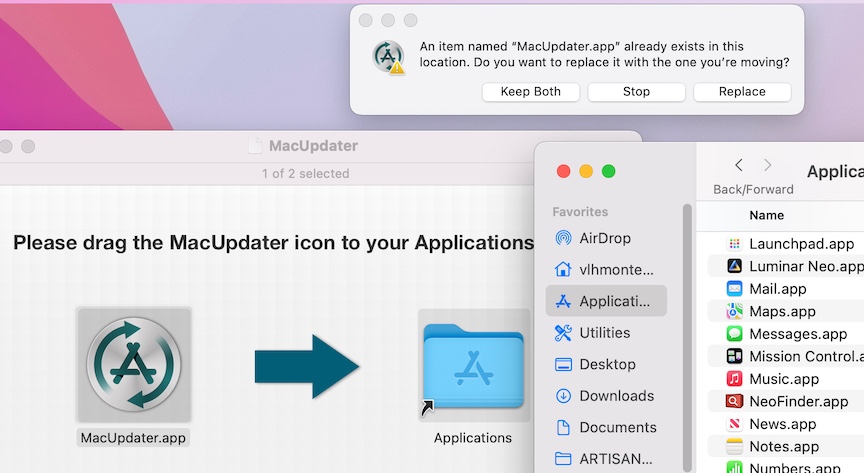Click the Mail envelope icon

pyautogui.click(x=734, y=289)
